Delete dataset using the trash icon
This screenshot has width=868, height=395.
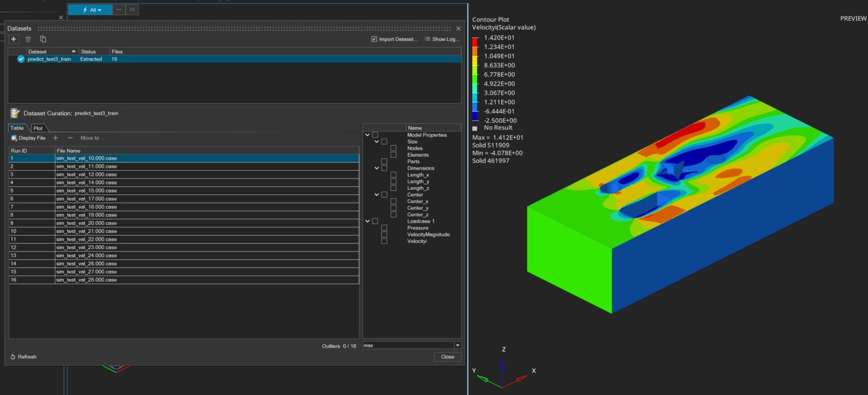[28, 39]
